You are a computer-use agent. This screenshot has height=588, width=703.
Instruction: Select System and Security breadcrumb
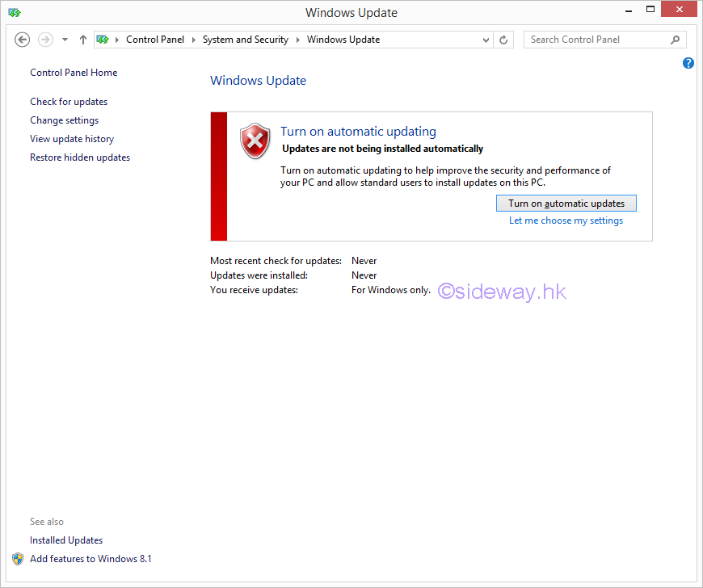[x=245, y=40]
